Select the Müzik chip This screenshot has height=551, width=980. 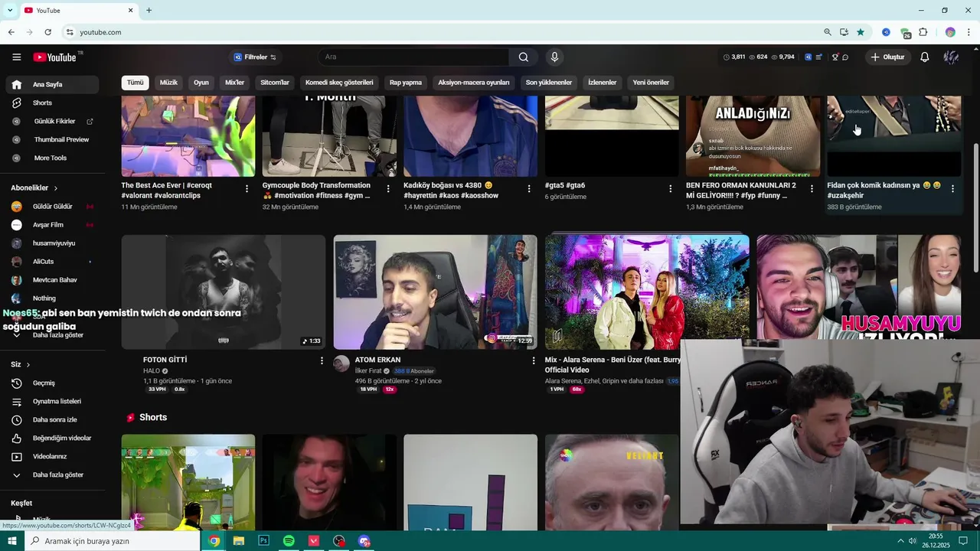(x=168, y=83)
